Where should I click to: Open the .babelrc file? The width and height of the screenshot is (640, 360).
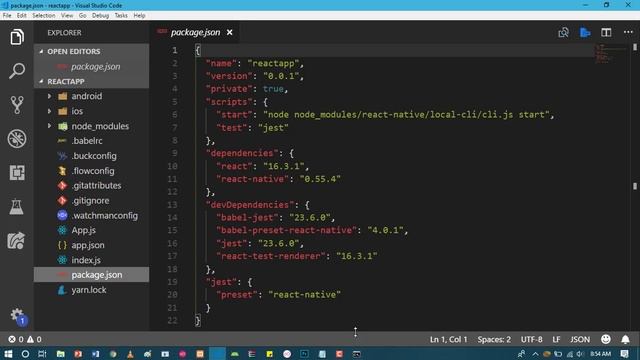click(x=91, y=141)
